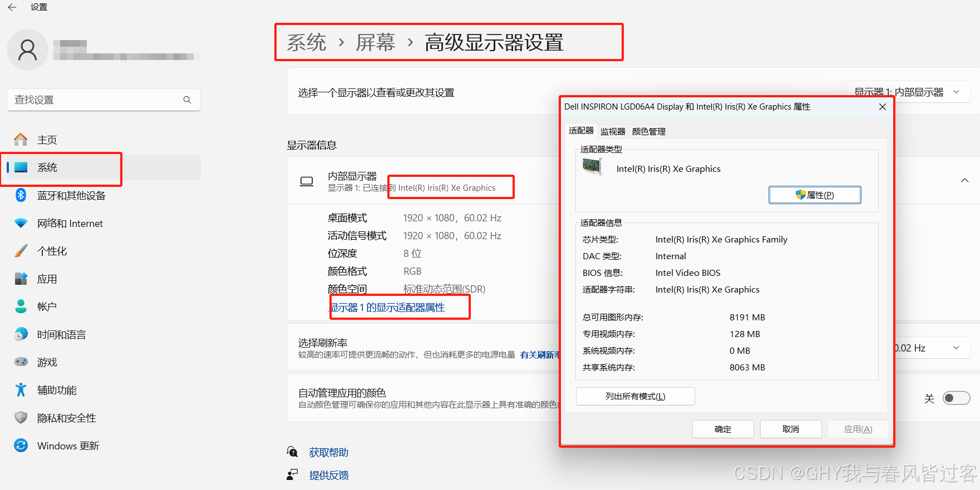Open the 提供反馈 link
This screenshot has width=980, height=490.
click(x=329, y=475)
